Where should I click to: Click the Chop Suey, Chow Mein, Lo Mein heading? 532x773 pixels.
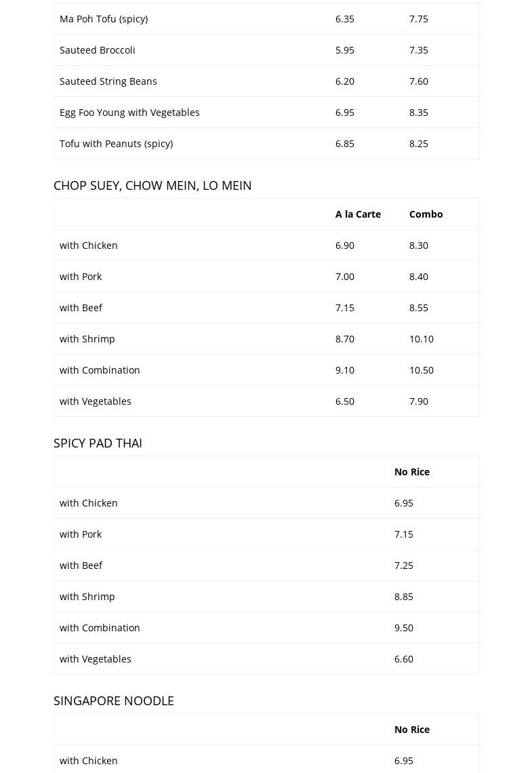152,185
